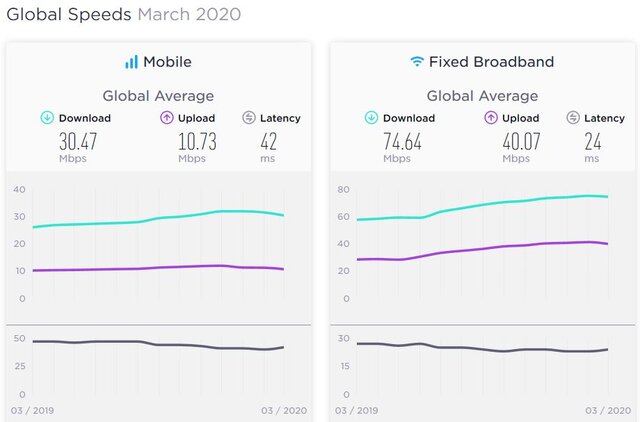Click the Fixed Broadband upload arrow icon

coord(491,118)
